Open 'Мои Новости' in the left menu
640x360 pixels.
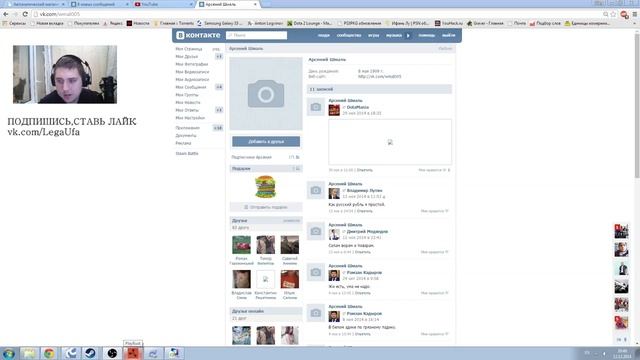[x=188, y=103]
